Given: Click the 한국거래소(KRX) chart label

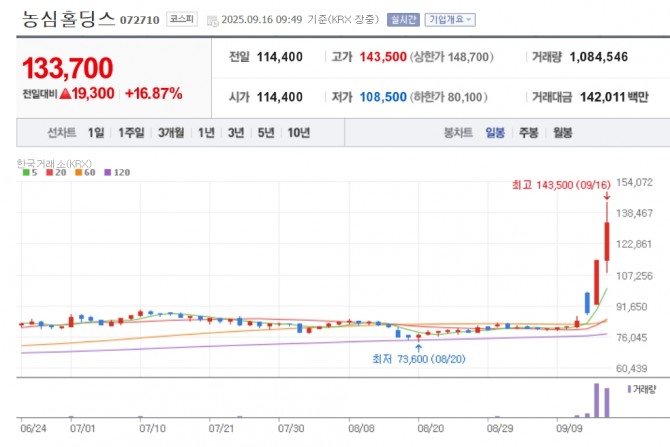Looking at the screenshot, I should (54, 163).
